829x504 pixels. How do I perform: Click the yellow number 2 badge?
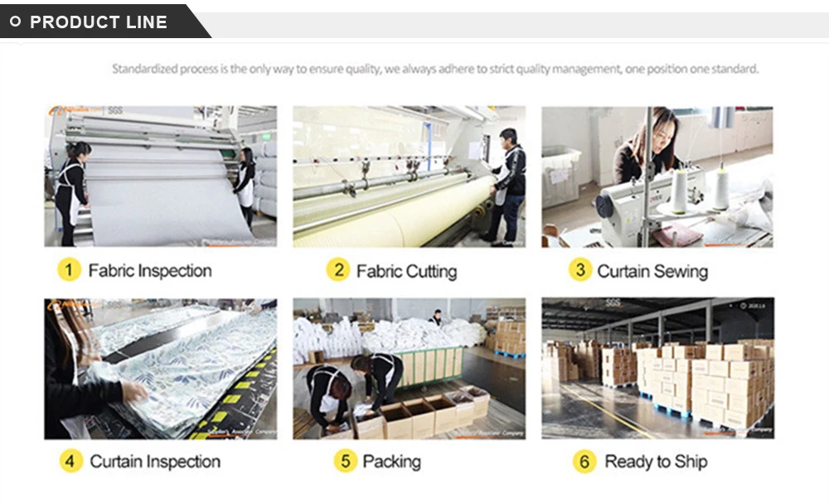[x=338, y=269]
